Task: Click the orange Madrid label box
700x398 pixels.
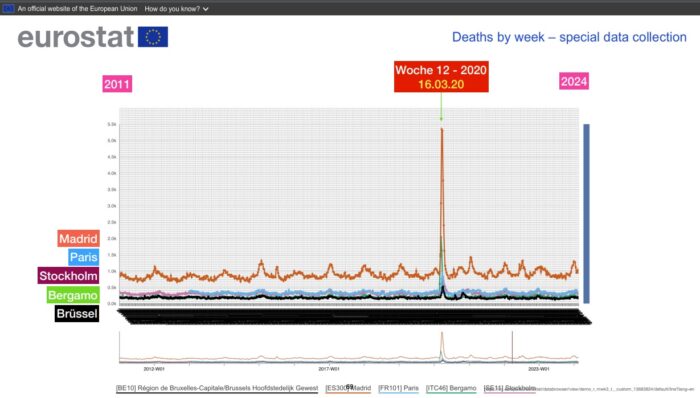Action: 78,239
